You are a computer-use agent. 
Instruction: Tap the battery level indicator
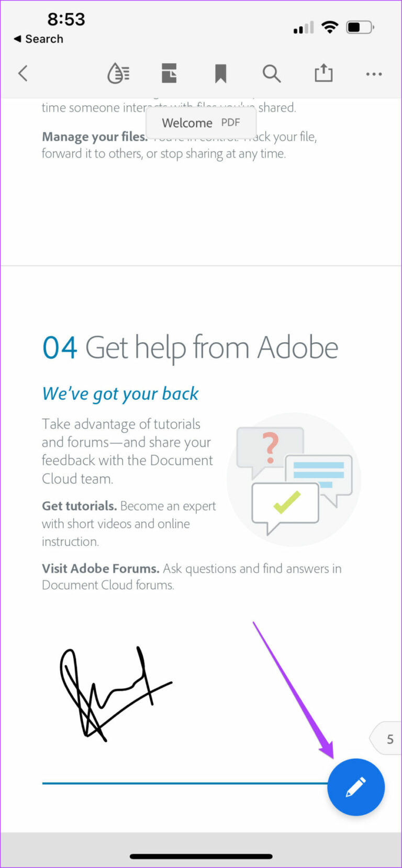pos(360,27)
